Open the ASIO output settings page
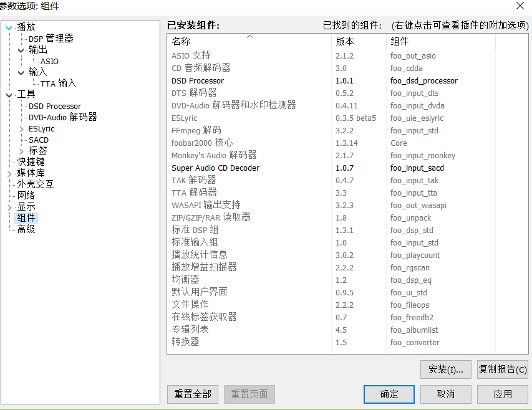 (49, 62)
